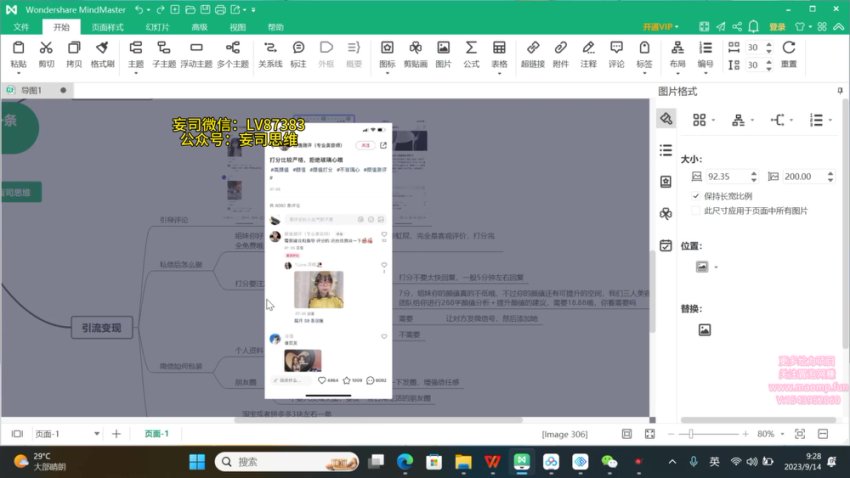Insert a 公式 formula
Viewport: 850px width, 478px height.
tap(471, 53)
